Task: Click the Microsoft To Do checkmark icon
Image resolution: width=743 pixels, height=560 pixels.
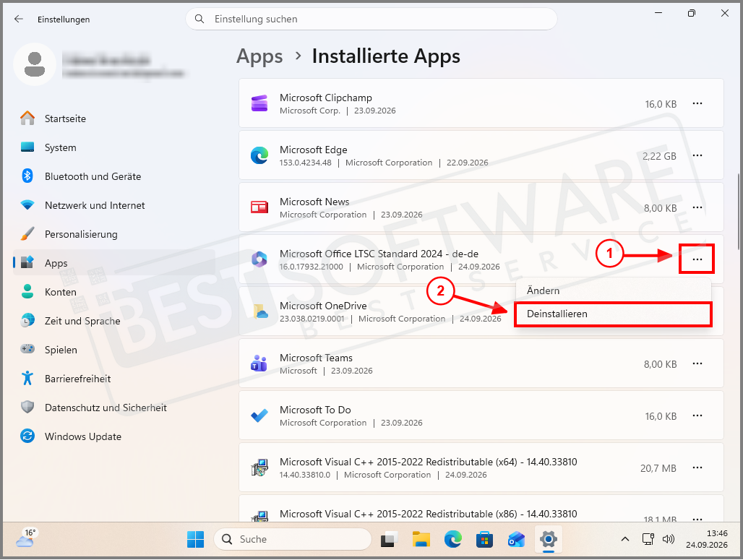Action: (259, 415)
